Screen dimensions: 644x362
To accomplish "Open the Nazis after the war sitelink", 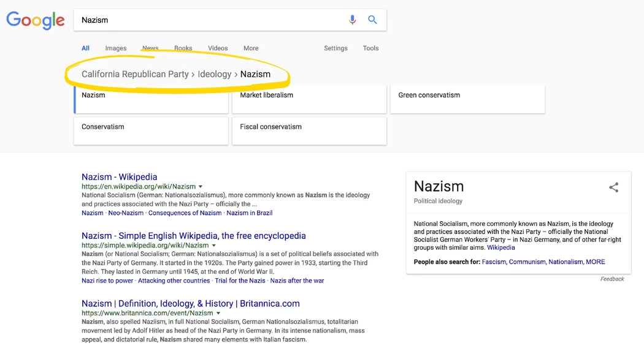I will point(297,281).
